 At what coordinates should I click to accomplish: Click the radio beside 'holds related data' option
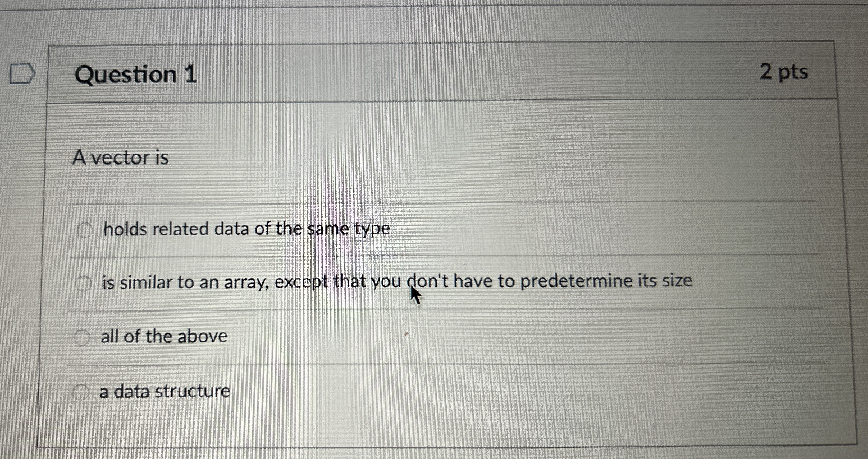[85, 230]
